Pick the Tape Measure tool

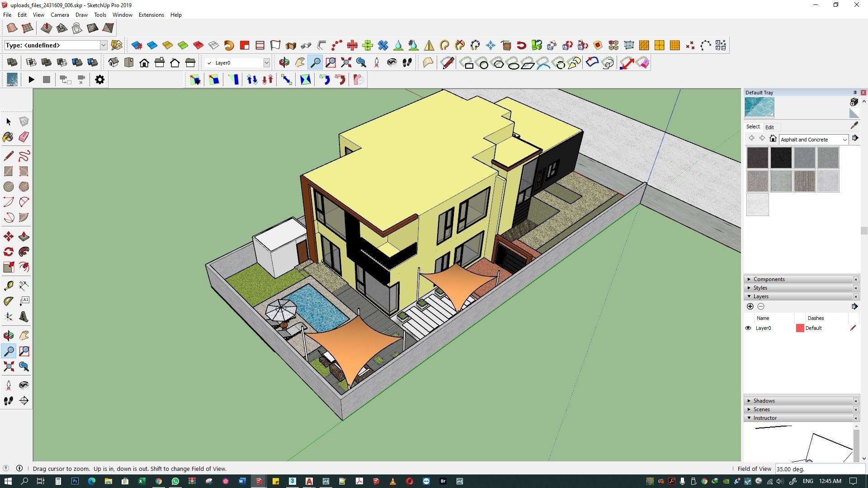[x=8, y=286]
